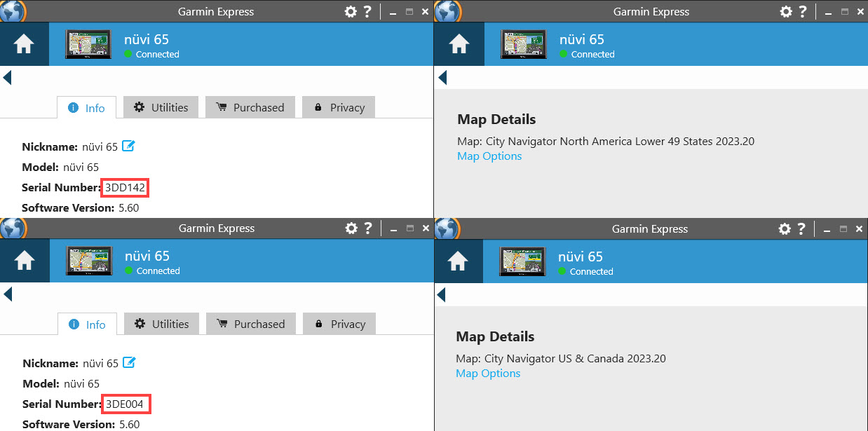This screenshot has width=868, height=431.
Task: Click Map Options link under Lower 49 States map
Action: pyautogui.click(x=489, y=156)
